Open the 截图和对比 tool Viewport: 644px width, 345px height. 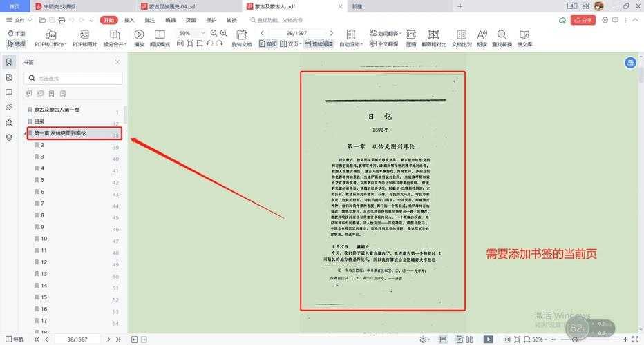434,39
